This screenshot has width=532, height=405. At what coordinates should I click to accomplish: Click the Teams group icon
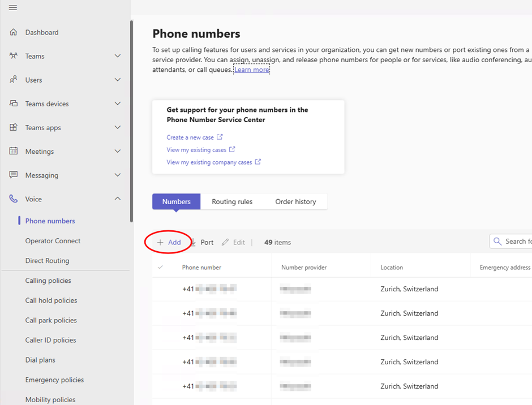pos(13,56)
